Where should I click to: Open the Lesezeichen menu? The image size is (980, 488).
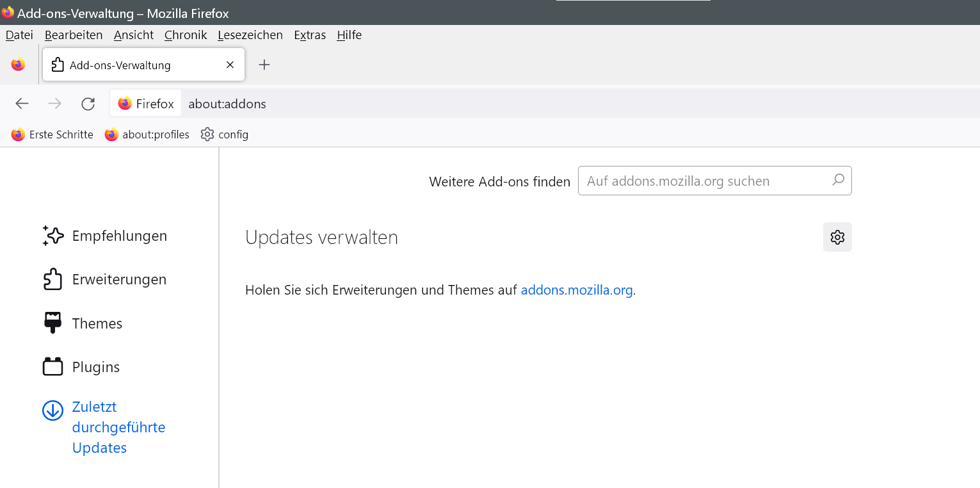[x=250, y=35]
